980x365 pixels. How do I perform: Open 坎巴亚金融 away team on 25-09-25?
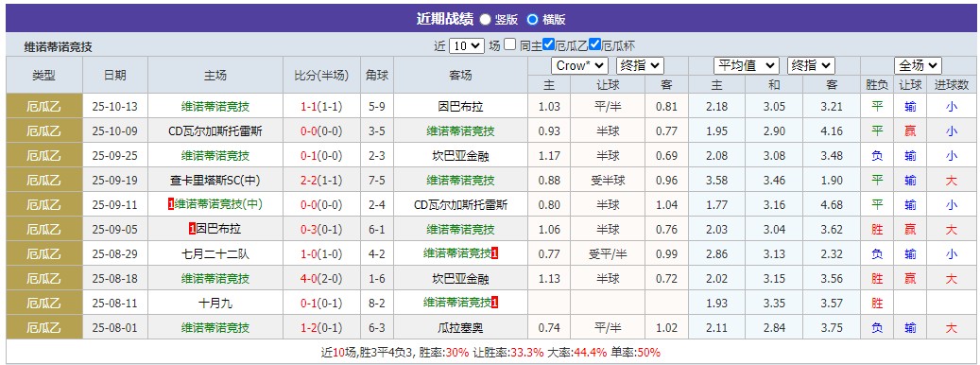(460, 156)
